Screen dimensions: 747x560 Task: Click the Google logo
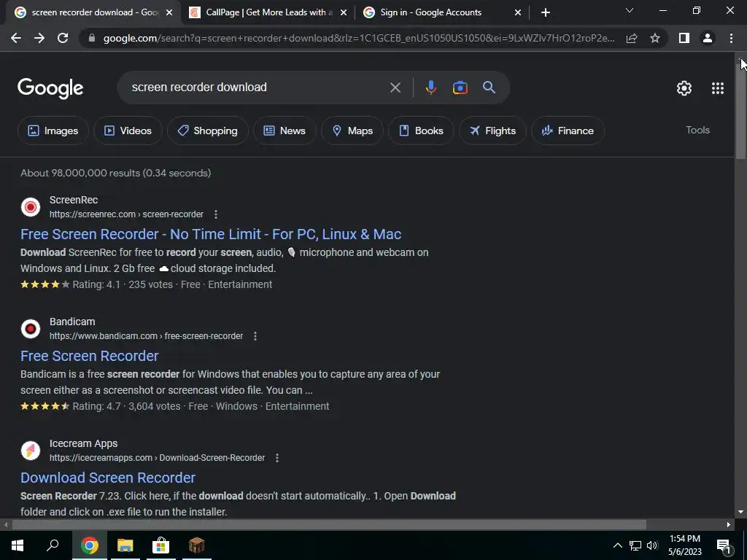click(50, 88)
